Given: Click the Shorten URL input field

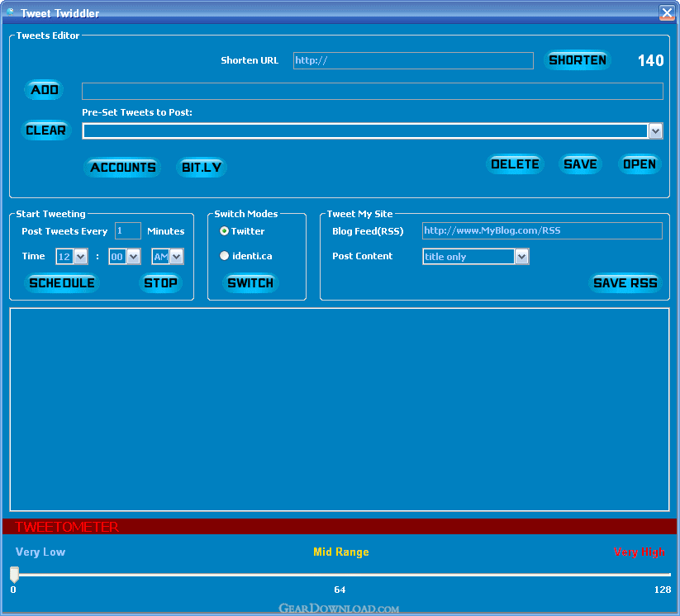Looking at the screenshot, I should point(413,60).
